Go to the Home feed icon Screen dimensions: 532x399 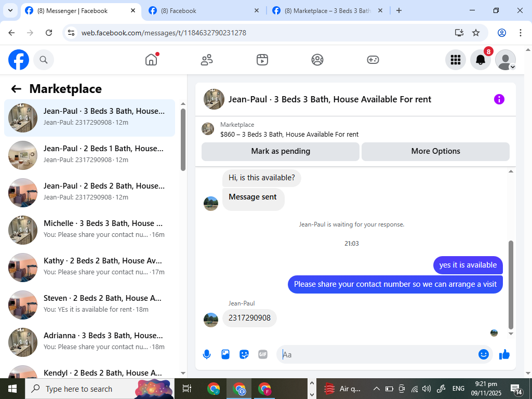(x=151, y=60)
